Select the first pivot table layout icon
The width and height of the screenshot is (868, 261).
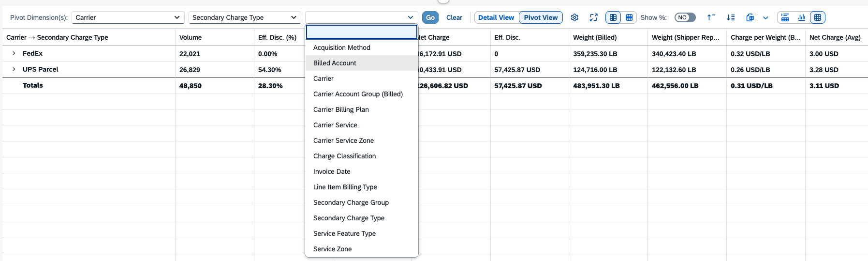tap(613, 17)
